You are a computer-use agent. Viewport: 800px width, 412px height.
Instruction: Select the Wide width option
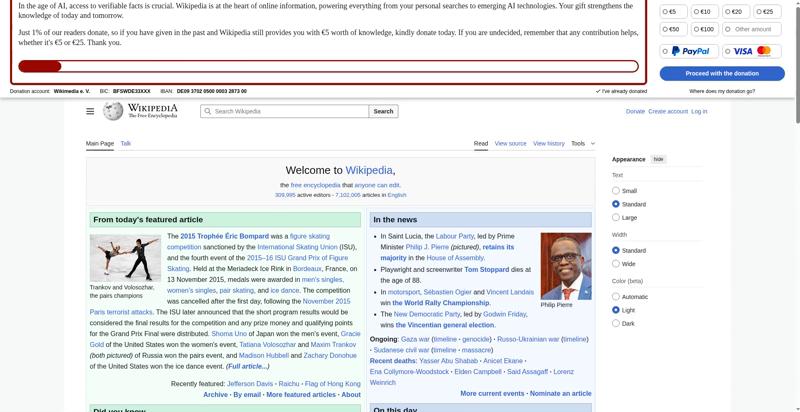(616, 264)
